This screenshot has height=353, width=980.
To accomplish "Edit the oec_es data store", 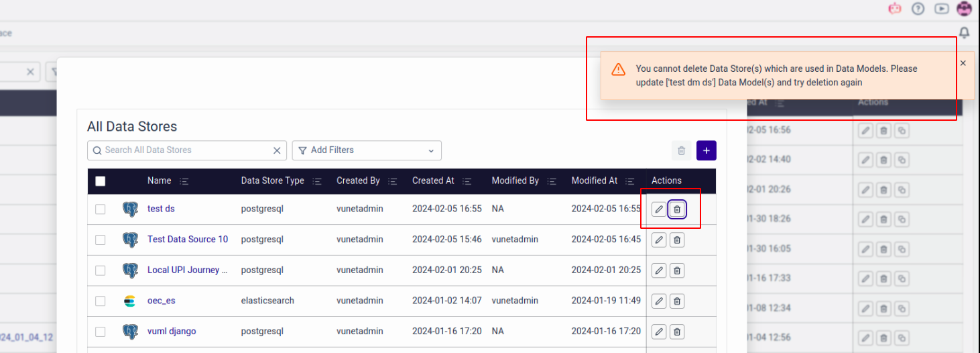I will (659, 301).
